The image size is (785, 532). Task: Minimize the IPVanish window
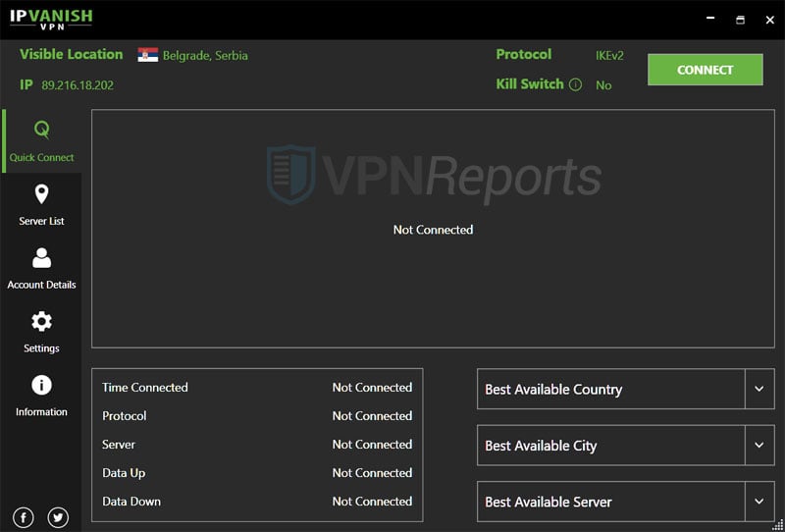707,19
